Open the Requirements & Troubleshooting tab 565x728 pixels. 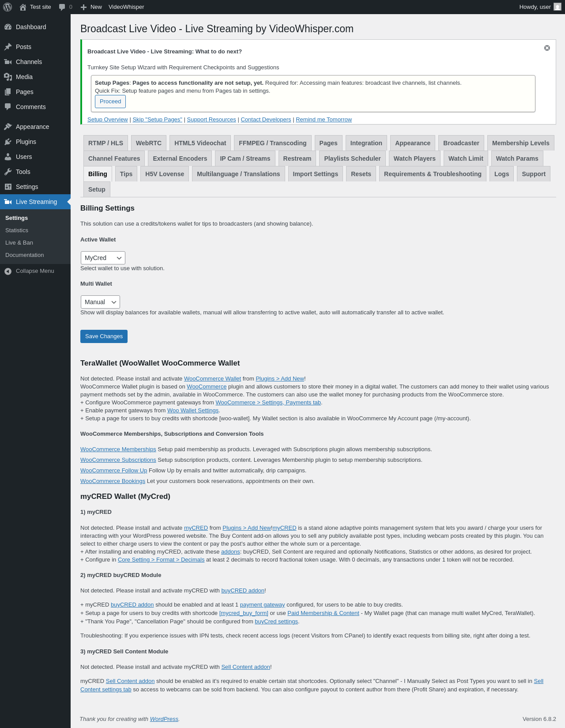coord(433,174)
